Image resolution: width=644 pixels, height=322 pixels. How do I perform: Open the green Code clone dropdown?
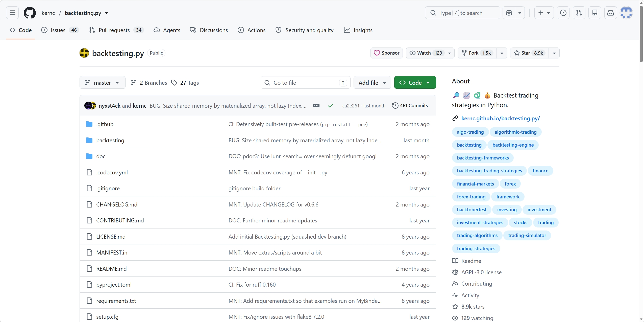[x=415, y=82]
